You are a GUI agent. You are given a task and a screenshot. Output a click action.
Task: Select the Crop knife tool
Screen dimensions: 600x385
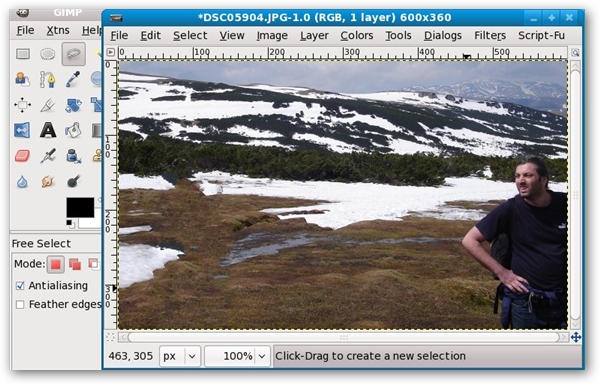click(x=48, y=104)
